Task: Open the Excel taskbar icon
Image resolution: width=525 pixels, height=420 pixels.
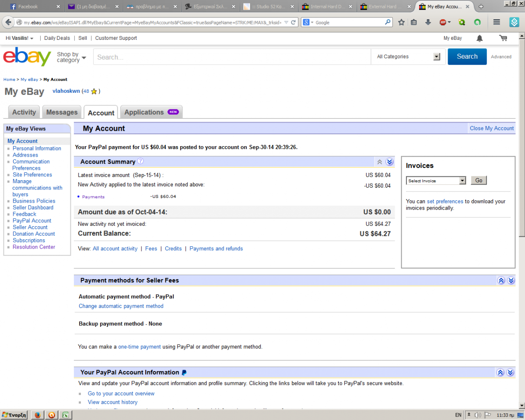Action: coord(65,415)
